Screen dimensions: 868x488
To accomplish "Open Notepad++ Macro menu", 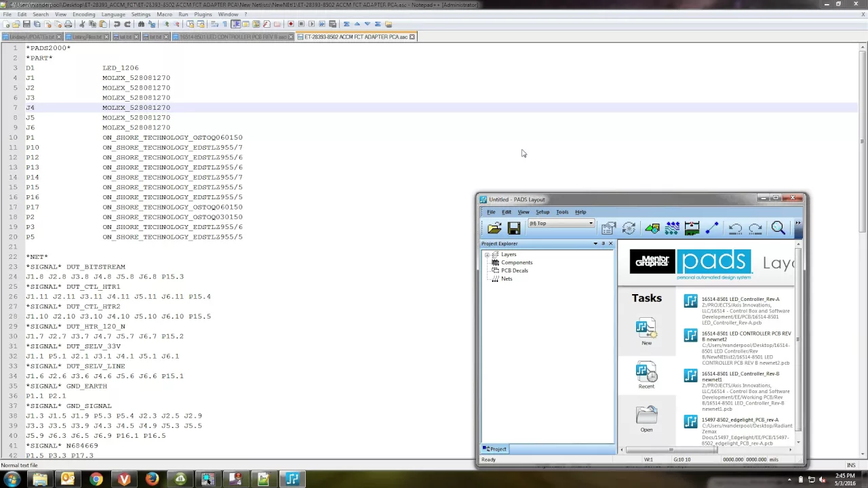I will [x=164, y=14].
